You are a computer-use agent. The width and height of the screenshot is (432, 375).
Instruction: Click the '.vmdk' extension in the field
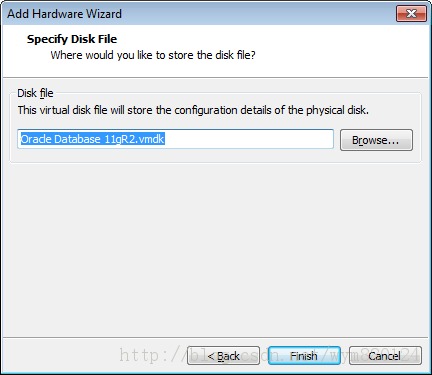[x=150, y=139]
